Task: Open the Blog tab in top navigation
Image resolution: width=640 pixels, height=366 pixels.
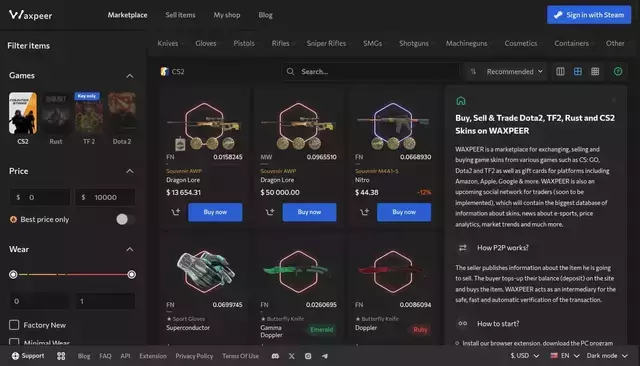Action: click(x=265, y=15)
